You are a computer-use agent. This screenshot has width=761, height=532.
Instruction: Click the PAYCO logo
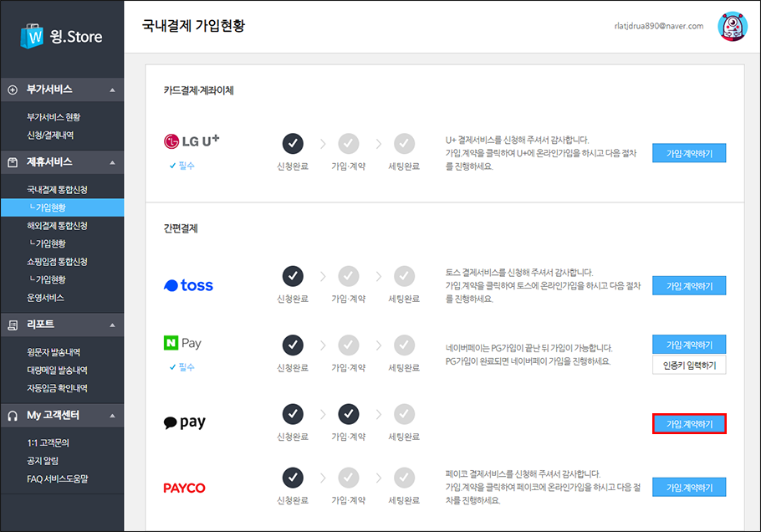pyautogui.click(x=185, y=488)
